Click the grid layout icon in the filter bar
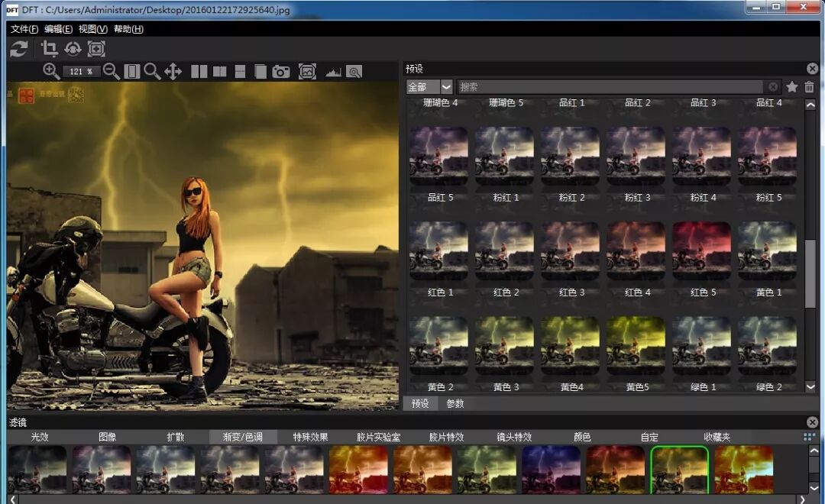This screenshot has height=504, width=825. pyautogui.click(x=808, y=435)
